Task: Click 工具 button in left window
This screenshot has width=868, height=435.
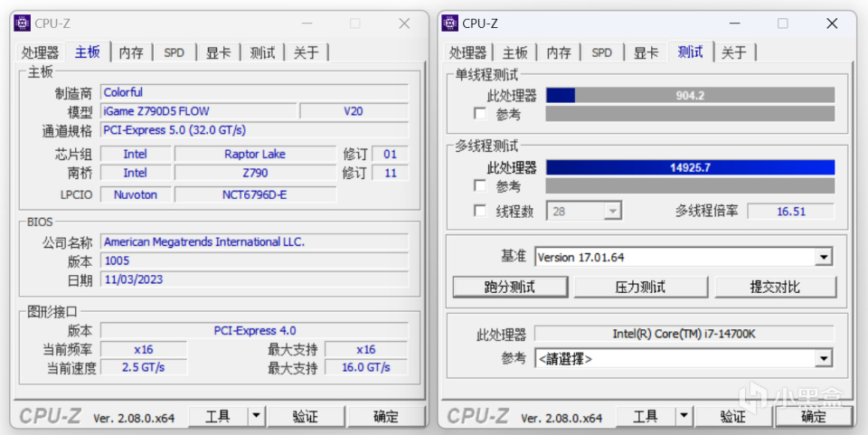Action: [x=218, y=416]
